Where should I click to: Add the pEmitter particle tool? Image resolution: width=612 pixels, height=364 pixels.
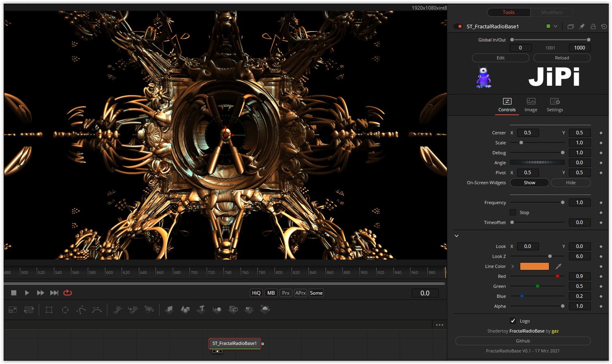point(117,309)
